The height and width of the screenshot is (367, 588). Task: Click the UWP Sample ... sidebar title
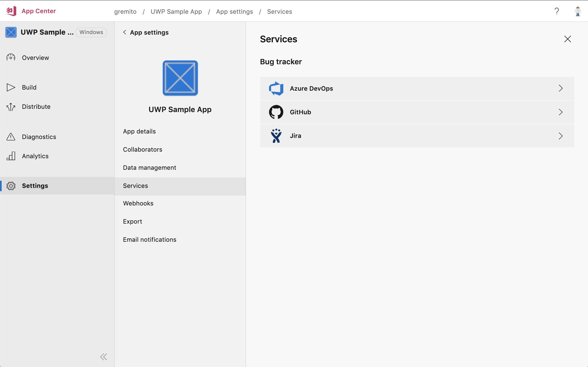[47, 32]
